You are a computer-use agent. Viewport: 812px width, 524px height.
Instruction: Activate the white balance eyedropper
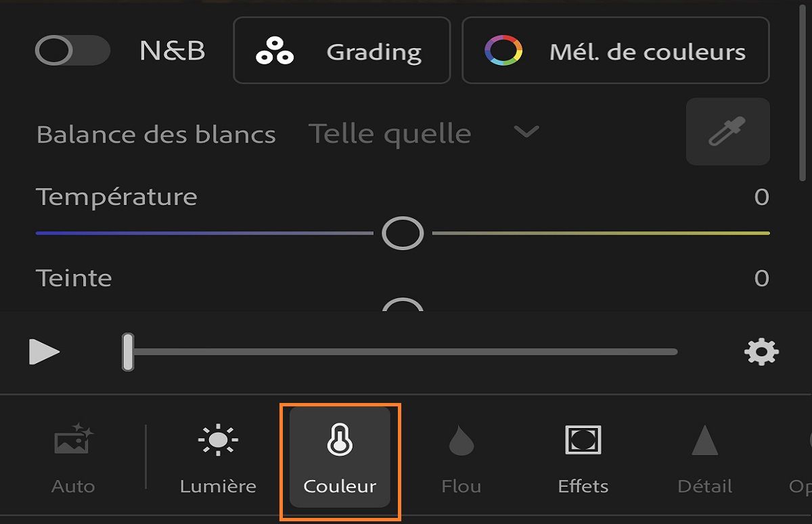[728, 132]
